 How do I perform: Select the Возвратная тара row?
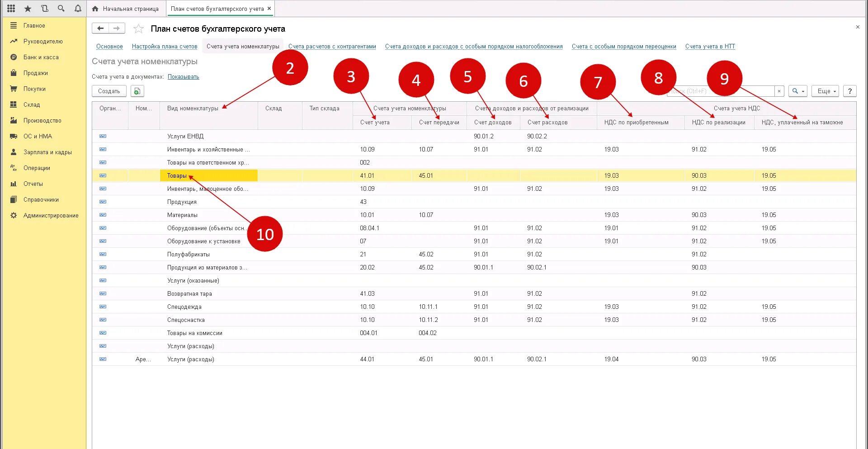pyautogui.click(x=474, y=293)
